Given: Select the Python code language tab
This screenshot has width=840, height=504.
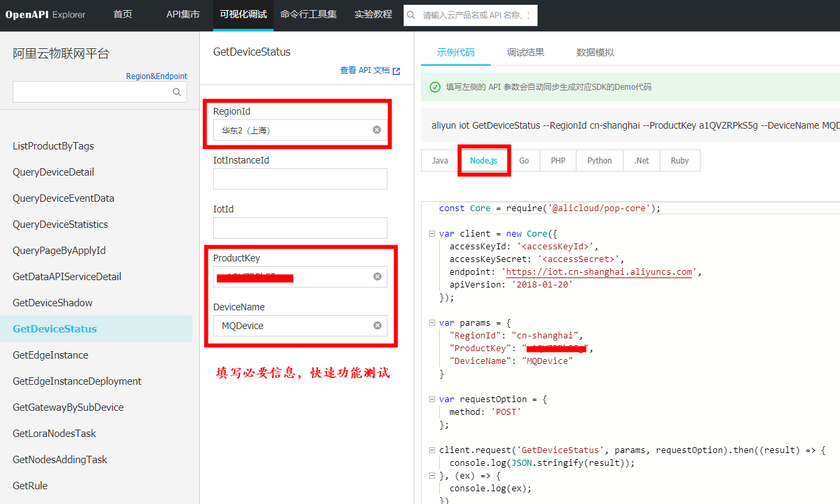Looking at the screenshot, I should click(x=600, y=160).
